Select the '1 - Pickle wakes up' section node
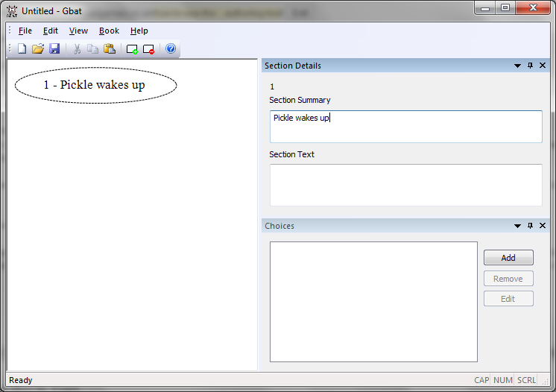556x392 pixels. click(95, 85)
